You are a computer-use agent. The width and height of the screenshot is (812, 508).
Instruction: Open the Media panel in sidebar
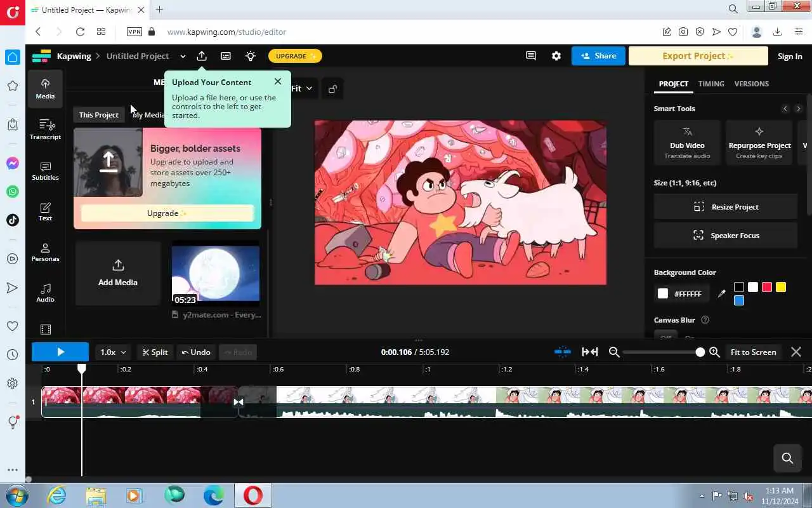(45, 88)
